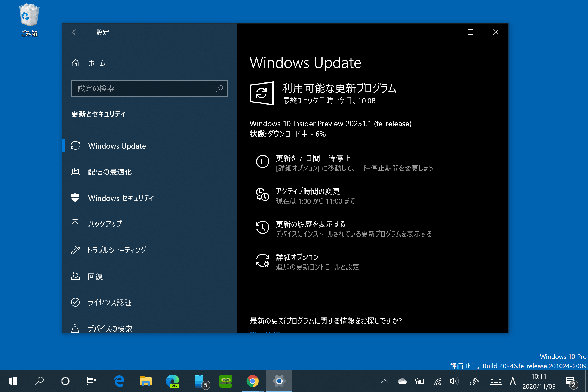This screenshot has width=588, height=392.
Task: Click the pause icon beside 更新を7日間一時停止
Action: [262, 161]
